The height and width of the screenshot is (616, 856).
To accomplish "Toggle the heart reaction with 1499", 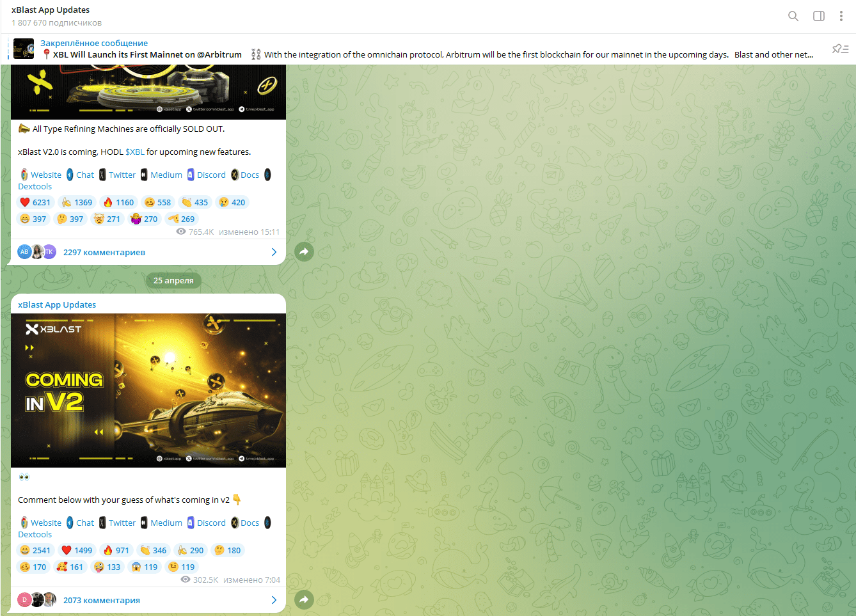I will pyautogui.click(x=77, y=550).
